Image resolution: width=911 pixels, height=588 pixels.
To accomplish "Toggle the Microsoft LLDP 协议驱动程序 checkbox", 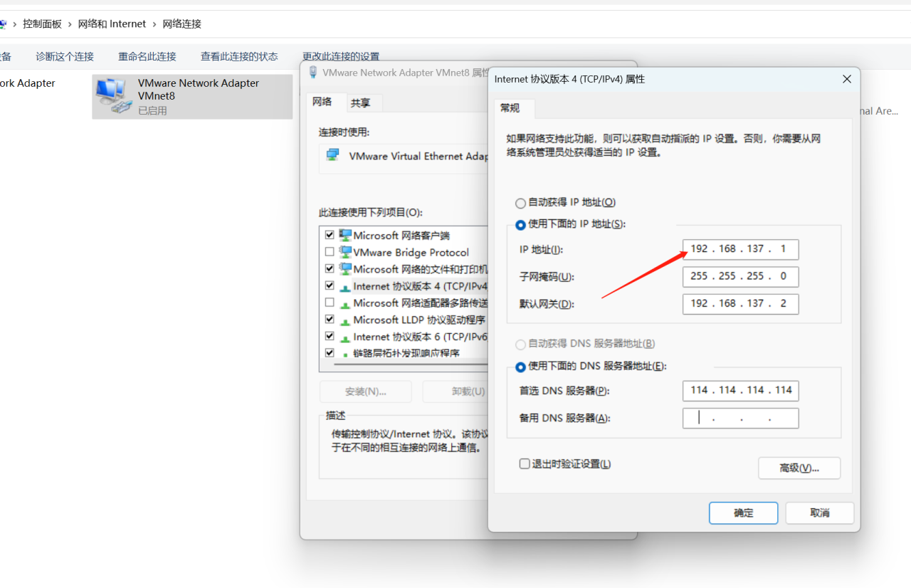I will [330, 320].
